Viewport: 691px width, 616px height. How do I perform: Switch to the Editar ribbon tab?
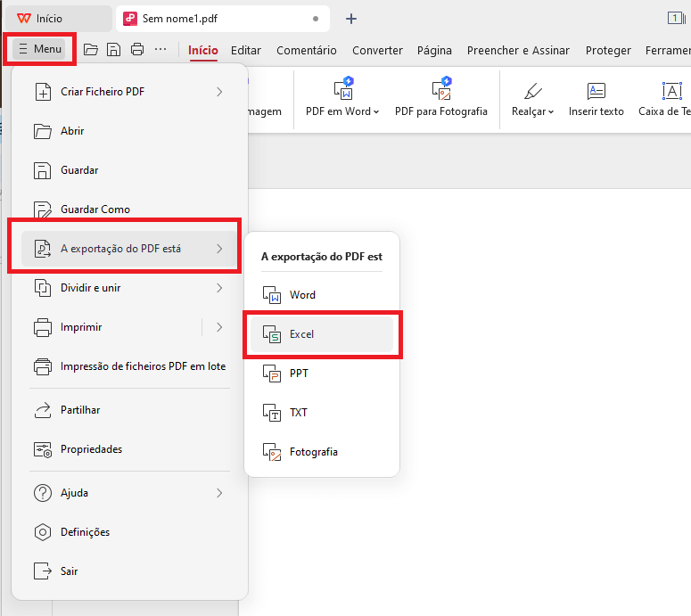(x=246, y=50)
